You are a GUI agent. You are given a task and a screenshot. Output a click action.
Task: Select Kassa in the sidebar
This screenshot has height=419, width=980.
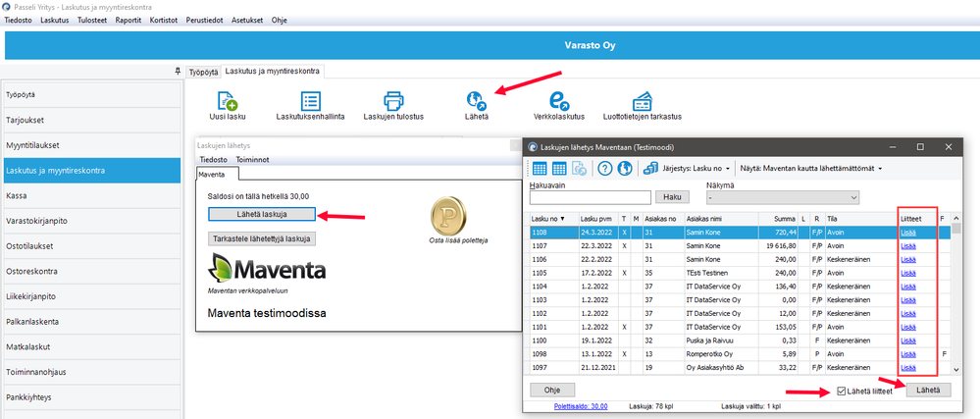click(x=91, y=195)
